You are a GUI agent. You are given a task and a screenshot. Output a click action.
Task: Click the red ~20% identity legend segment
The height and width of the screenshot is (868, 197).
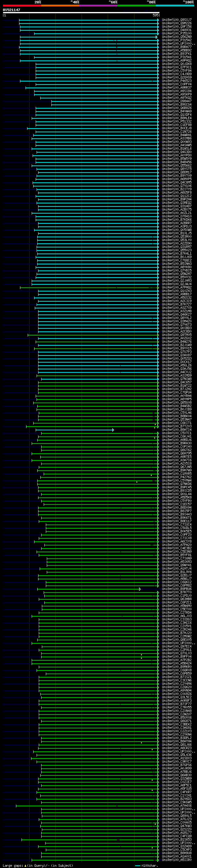tap(22, 6)
